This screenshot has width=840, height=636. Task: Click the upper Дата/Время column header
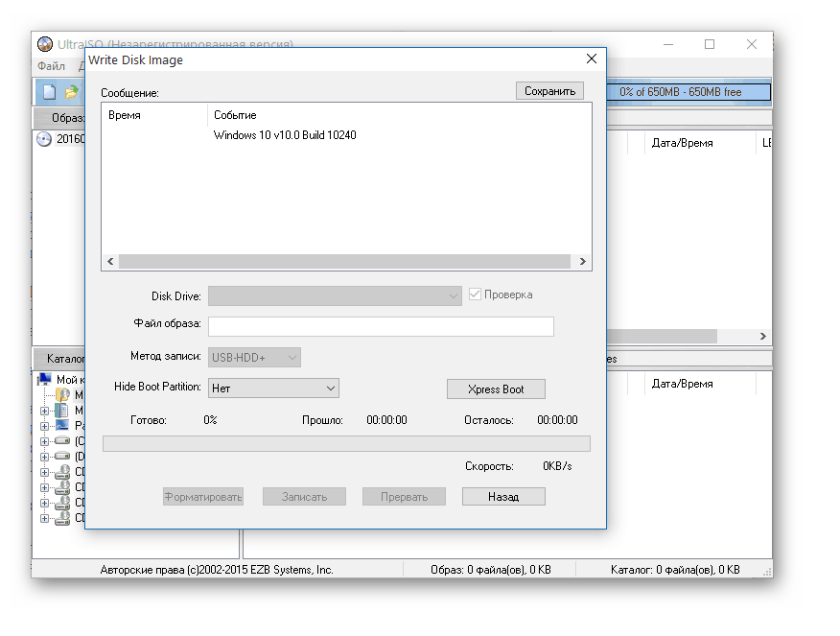click(682, 143)
